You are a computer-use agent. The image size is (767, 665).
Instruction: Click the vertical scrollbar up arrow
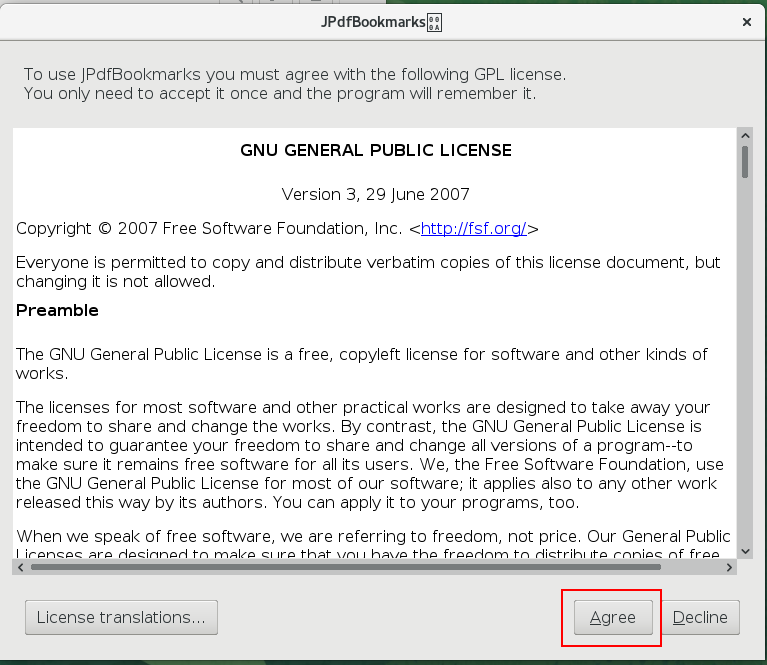click(745, 136)
